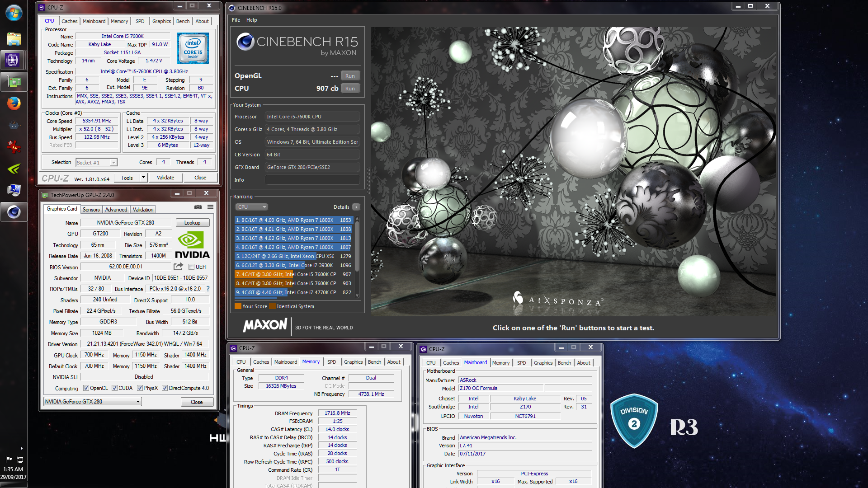This screenshot has height=488, width=868.
Task: Select ranking row 1 Ryzen 7 1800X 1853
Action: 293,220
